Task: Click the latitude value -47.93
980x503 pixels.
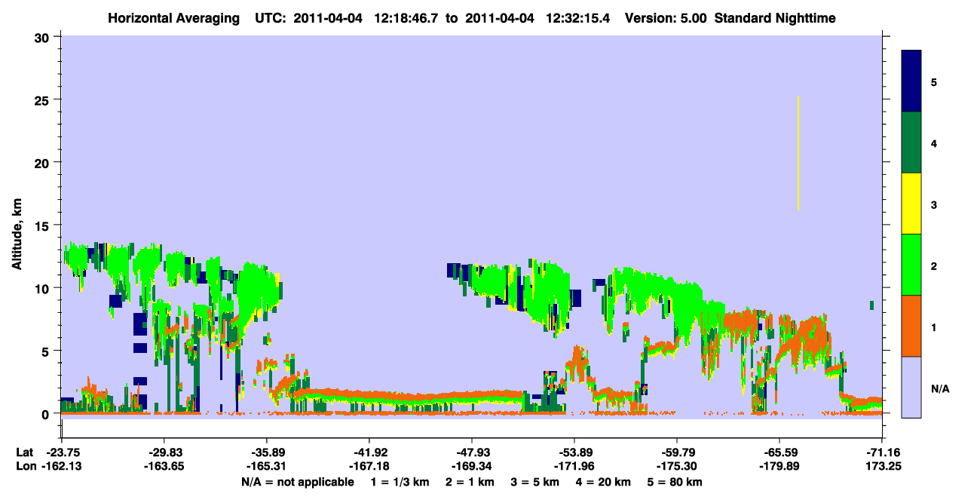Action: [472, 452]
